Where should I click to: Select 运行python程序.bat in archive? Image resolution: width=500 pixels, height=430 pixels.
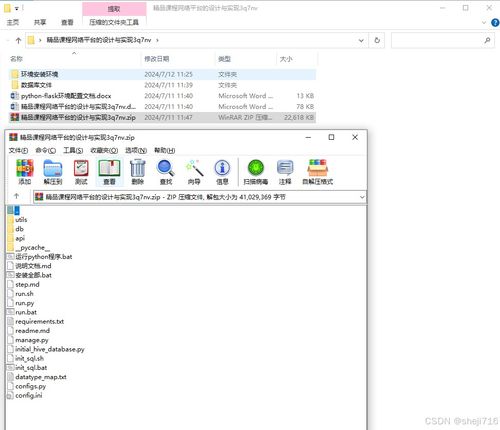(x=40, y=257)
